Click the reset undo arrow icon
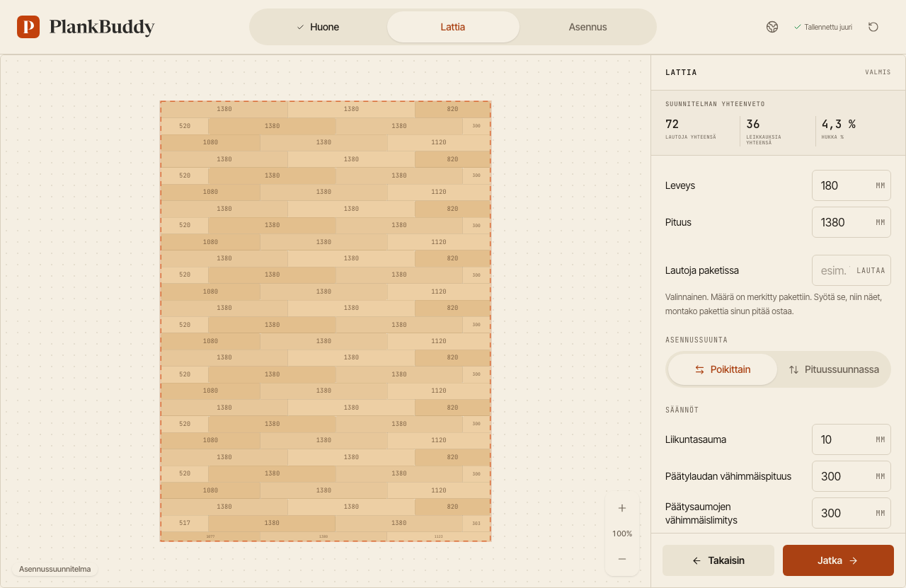The image size is (906, 588). 873,27
